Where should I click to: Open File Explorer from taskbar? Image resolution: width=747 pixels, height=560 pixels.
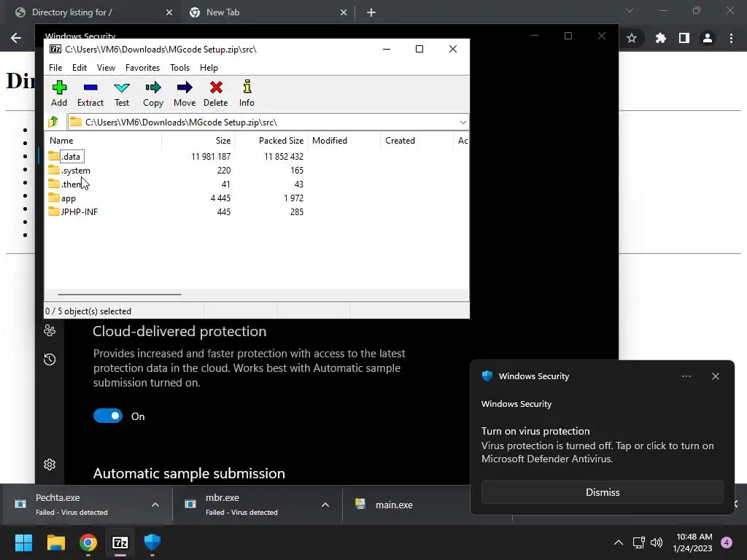(55, 542)
